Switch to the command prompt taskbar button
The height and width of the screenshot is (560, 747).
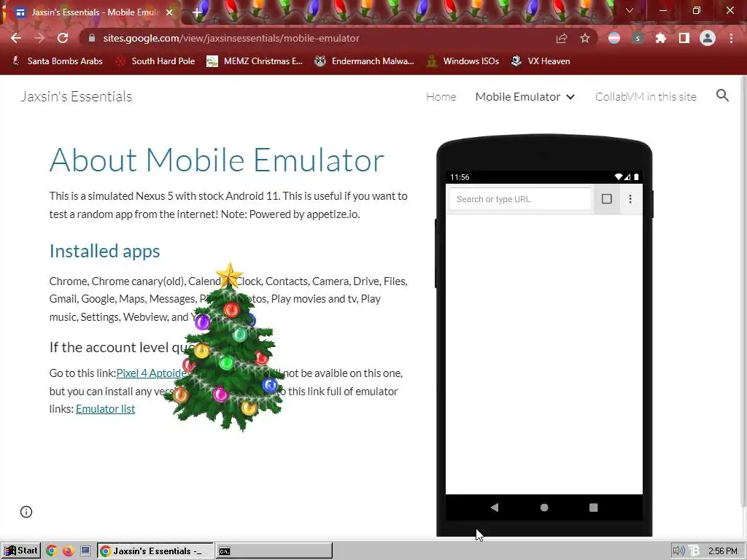[x=274, y=551]
